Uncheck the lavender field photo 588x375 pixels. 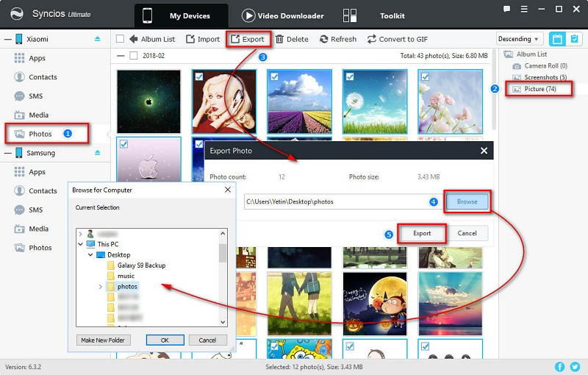click(274, 76)
